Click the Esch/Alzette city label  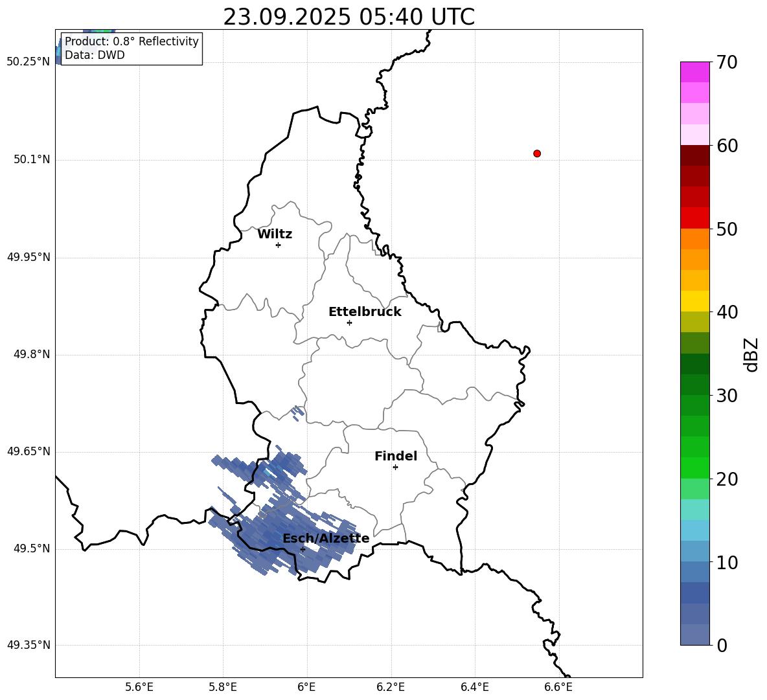[326, 539]
